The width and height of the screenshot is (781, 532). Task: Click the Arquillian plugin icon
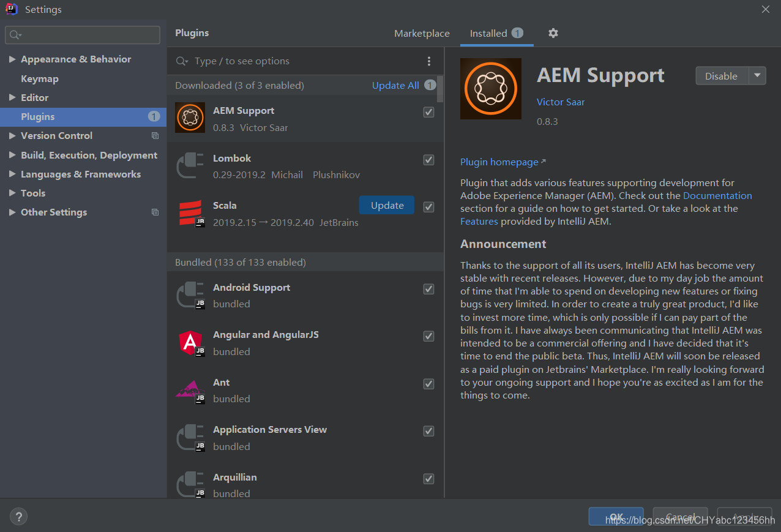pos(190,484)
